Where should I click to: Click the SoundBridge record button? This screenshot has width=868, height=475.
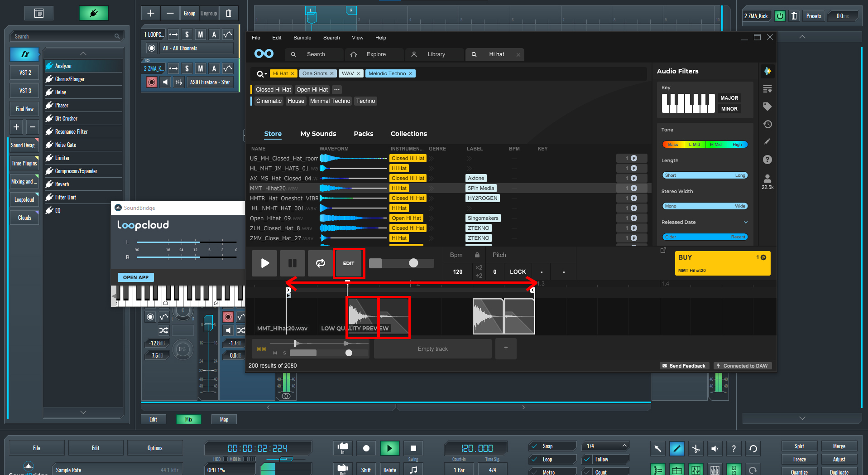point(366,448)
